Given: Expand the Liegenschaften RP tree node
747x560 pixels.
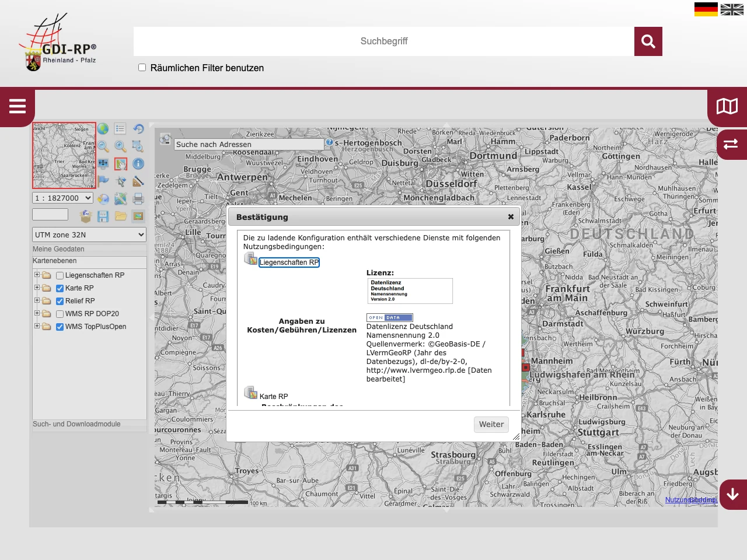Looking at the screenshot, I should (37, 275).
